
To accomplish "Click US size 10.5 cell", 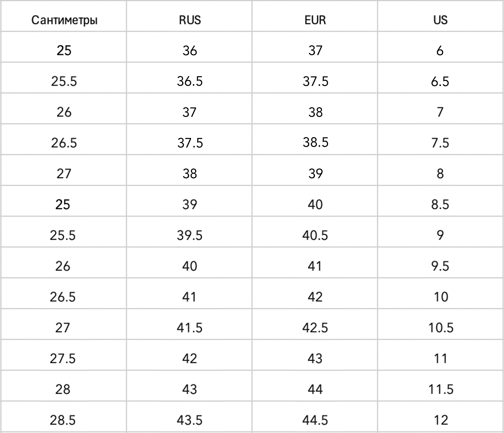I will pyautogui.click(x=441, y=328).
